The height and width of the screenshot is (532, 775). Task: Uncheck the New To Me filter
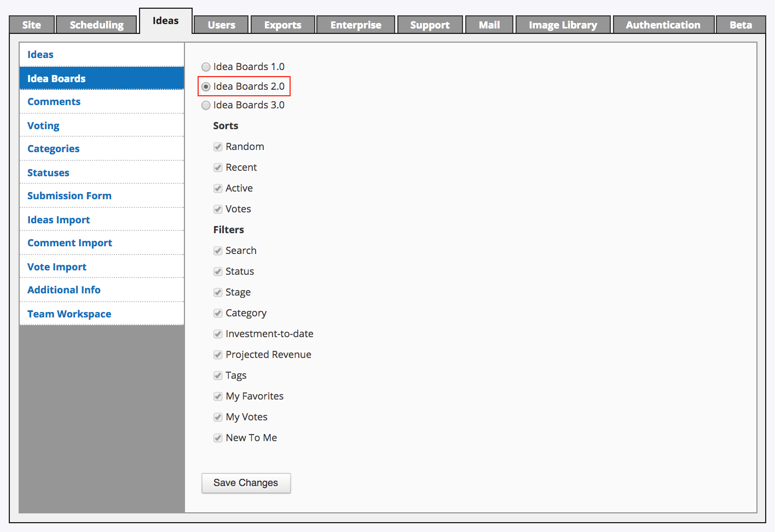[x=218, y=438]
